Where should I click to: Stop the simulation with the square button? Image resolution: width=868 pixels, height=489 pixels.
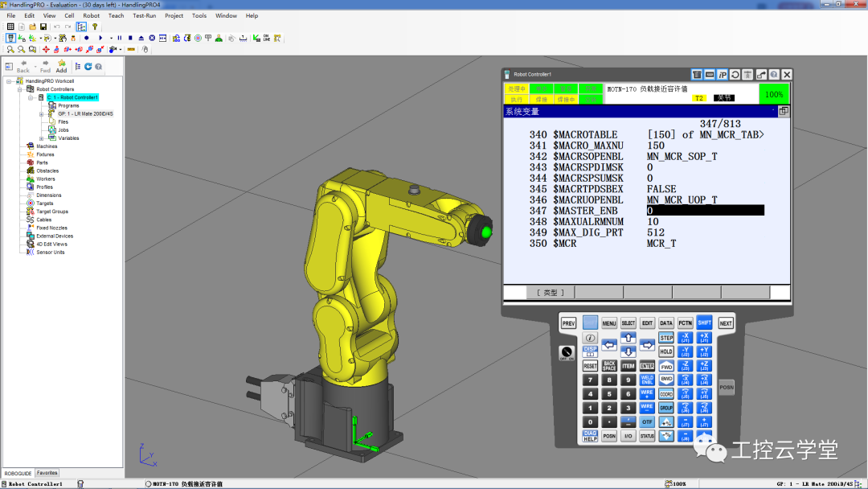[130, 39]
